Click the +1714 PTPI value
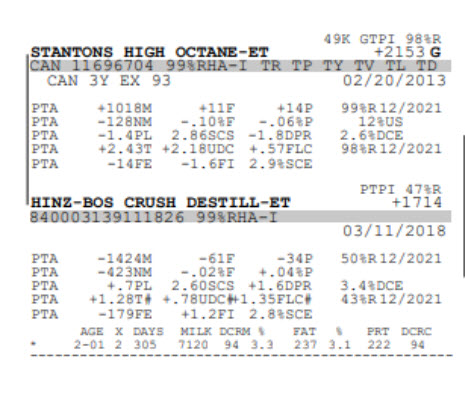The height and width of the screenshot is (410, 465). point(417,203)
